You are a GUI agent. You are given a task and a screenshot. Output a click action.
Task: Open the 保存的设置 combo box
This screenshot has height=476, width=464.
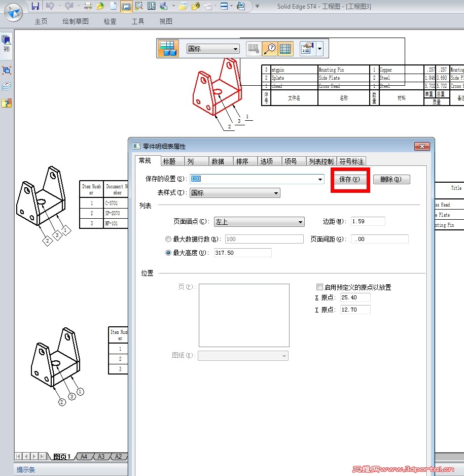click(x=257, y=179)
